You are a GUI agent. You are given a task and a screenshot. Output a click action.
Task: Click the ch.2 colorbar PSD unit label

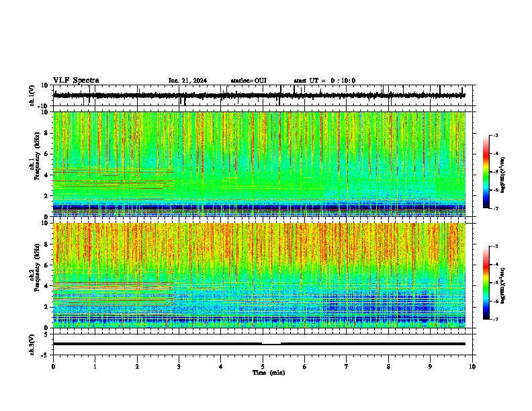pos(502,286)
